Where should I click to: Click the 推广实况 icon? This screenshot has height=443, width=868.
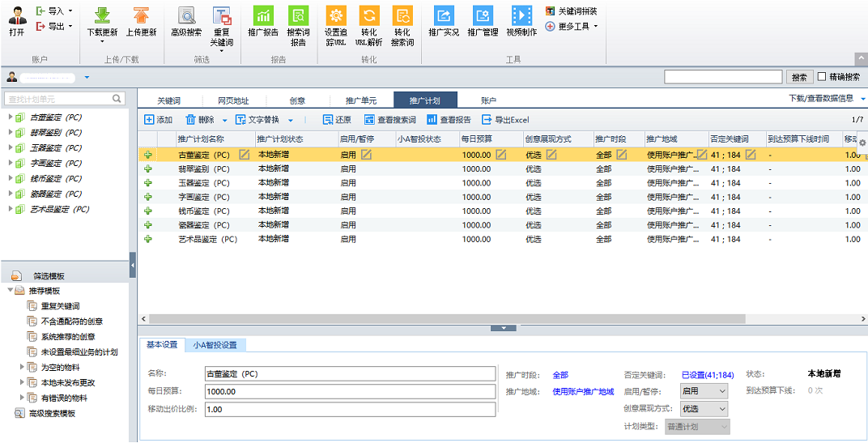pos(444,15)
